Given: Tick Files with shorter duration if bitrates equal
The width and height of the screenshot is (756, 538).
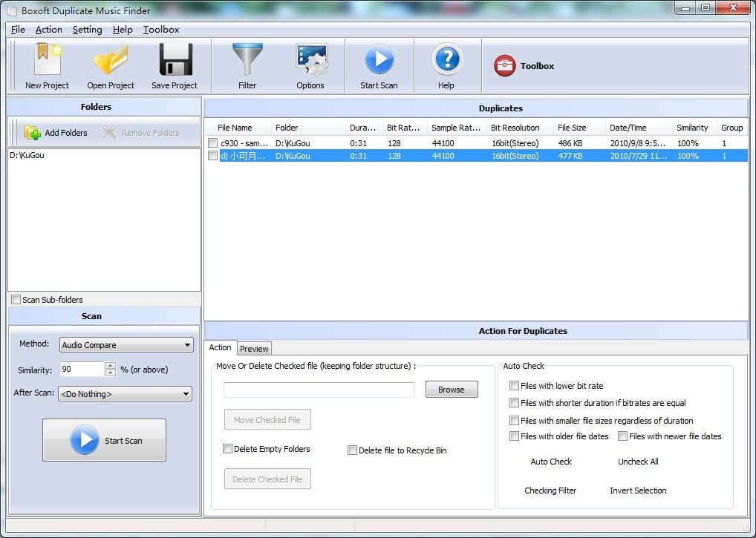Looking at the screenshot, I should click(514, 403).
